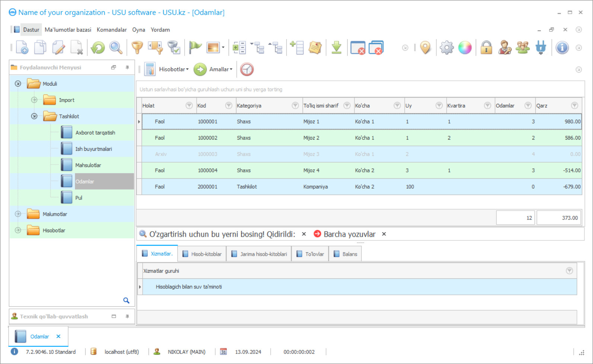This screenshot has width=593, height=364.
Task: Select service row Hisoblagich bilan suv ta'minoti
Action: click(360, 287)
